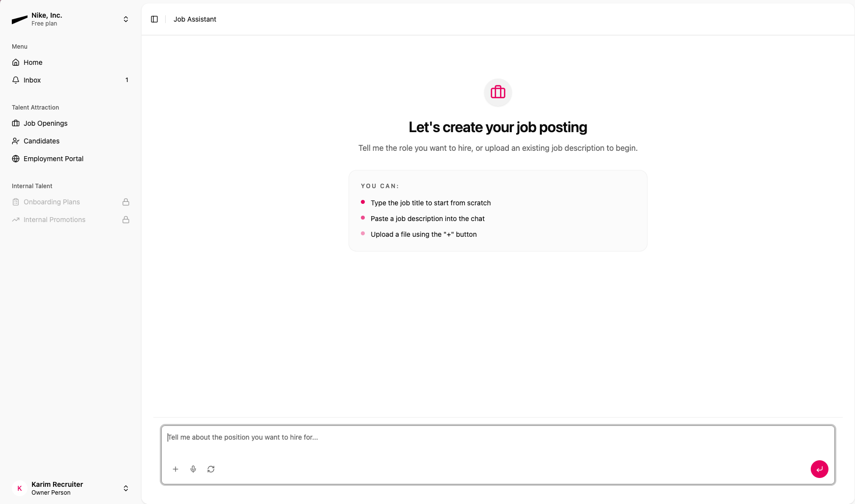Click the chat input field to type
Screen dimensions: 855x504
click(498, 437)
